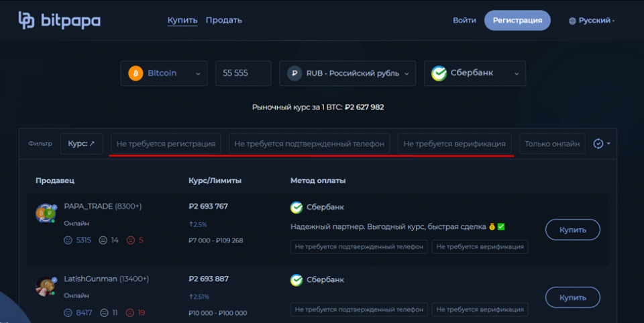
Task: Open the Bitcoin cryptocurrency dropdown
Action: (x=164, y=73)
